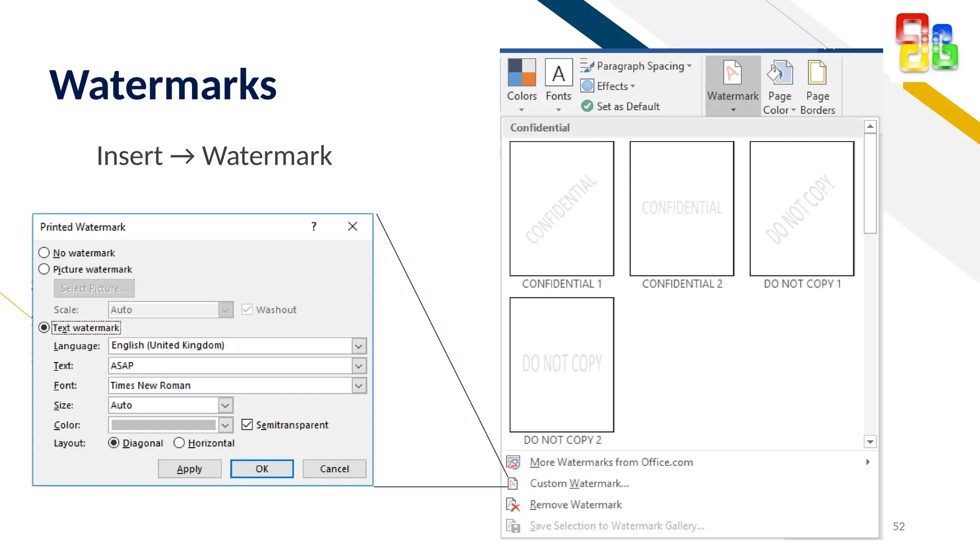Click the Remove Watermark icon
The image size is (980, 551).
(513, 505)
